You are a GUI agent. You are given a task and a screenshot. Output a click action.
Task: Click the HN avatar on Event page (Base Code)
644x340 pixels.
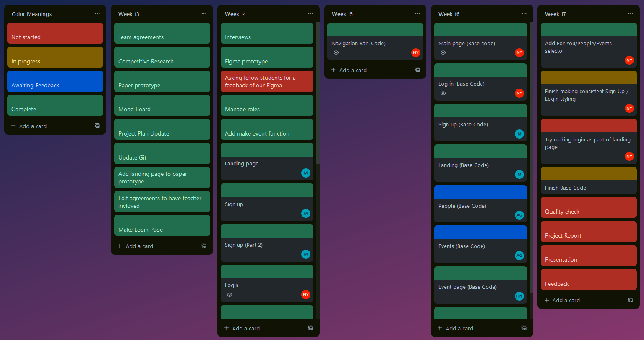(519, 296)
